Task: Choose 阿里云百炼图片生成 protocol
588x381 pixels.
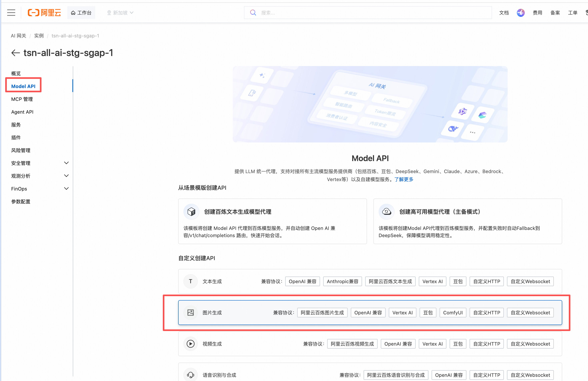Action: click(x=322, y=313)
